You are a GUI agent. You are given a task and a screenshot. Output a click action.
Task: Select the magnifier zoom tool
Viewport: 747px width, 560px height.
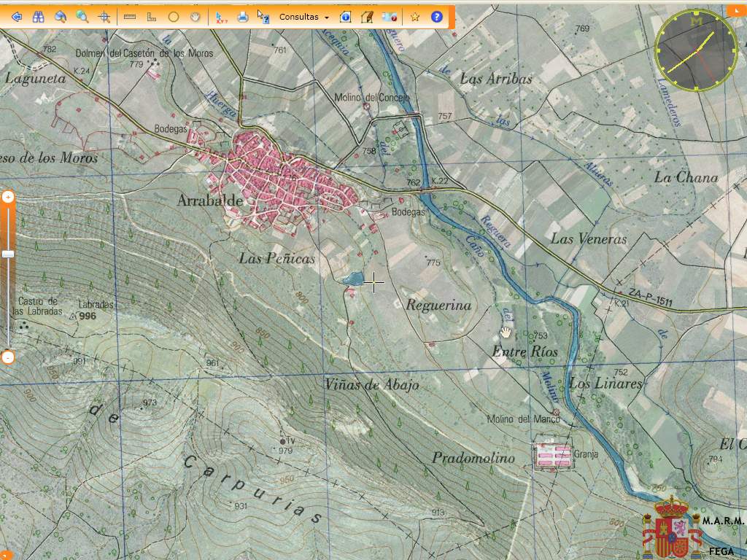tap(82, 17)
